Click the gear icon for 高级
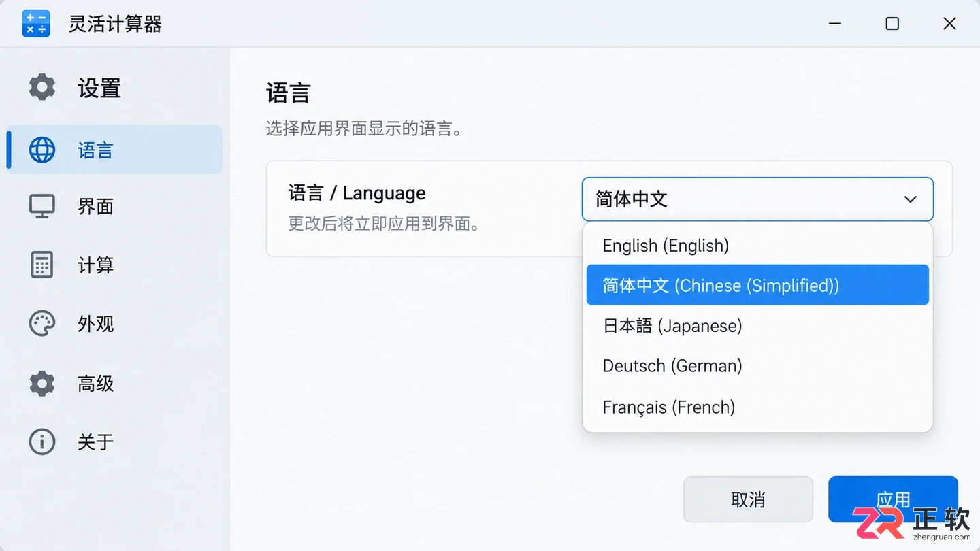This screenshot has height=551, width=980. [x=42, y=384]
